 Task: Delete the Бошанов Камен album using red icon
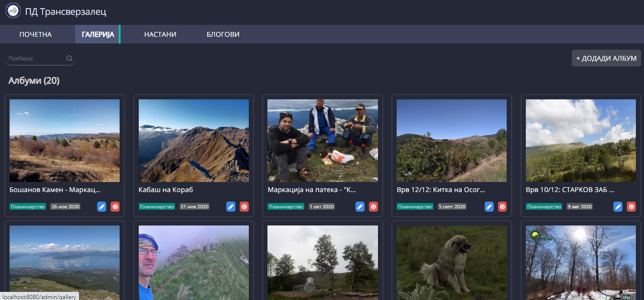pos(115,207)
